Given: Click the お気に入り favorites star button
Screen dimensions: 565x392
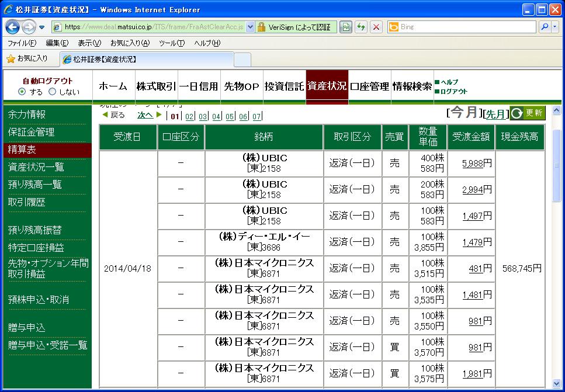Looking at the screenshot, I should [27, 59].
